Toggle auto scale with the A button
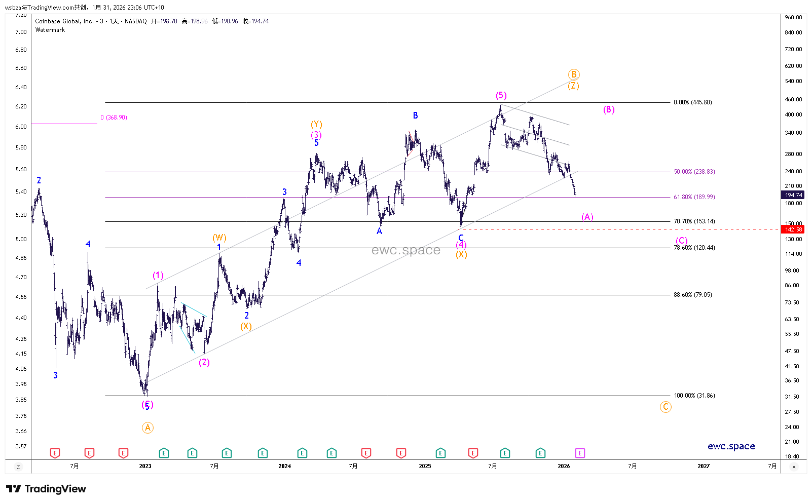The width and height of the screenshot is (812, 504). pos(794,467)
